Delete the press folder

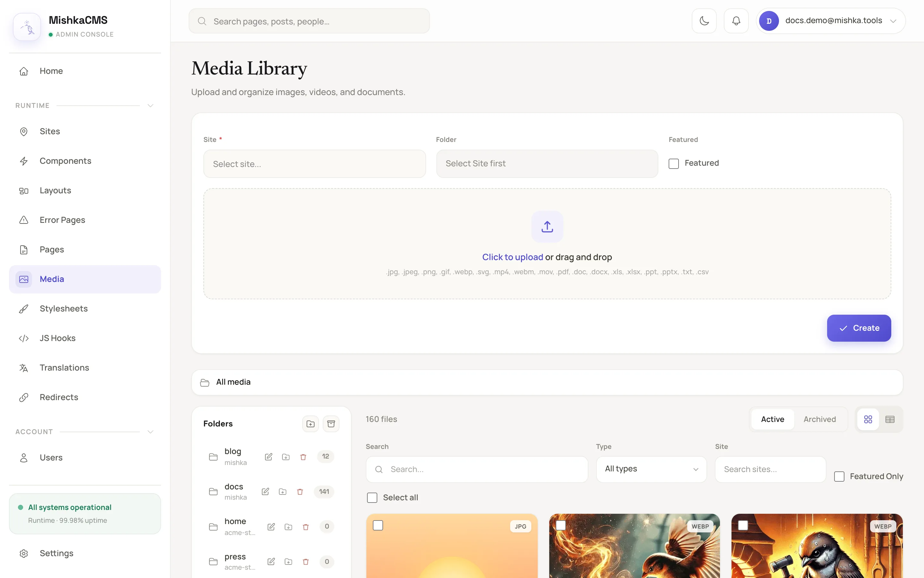(305, 562)
